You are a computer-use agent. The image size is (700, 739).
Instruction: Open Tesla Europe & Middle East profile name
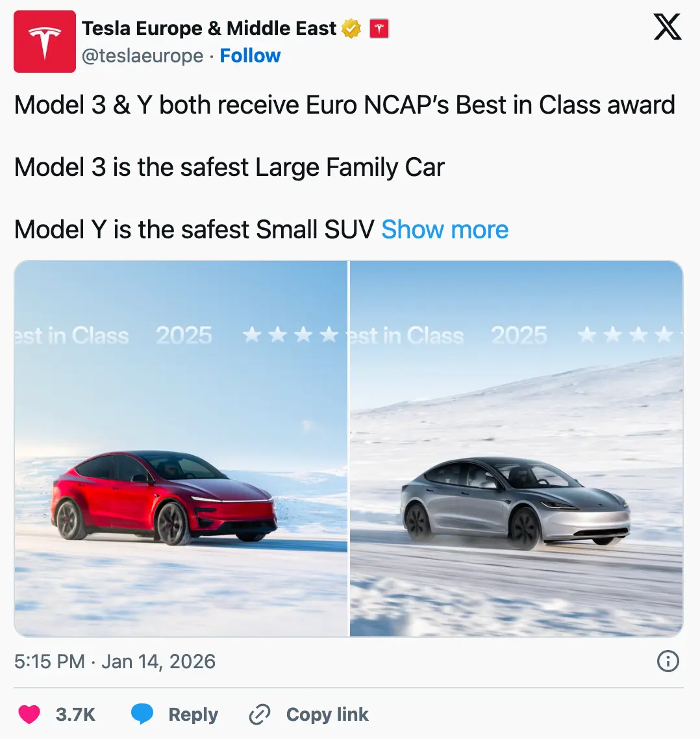click(209, 29)
